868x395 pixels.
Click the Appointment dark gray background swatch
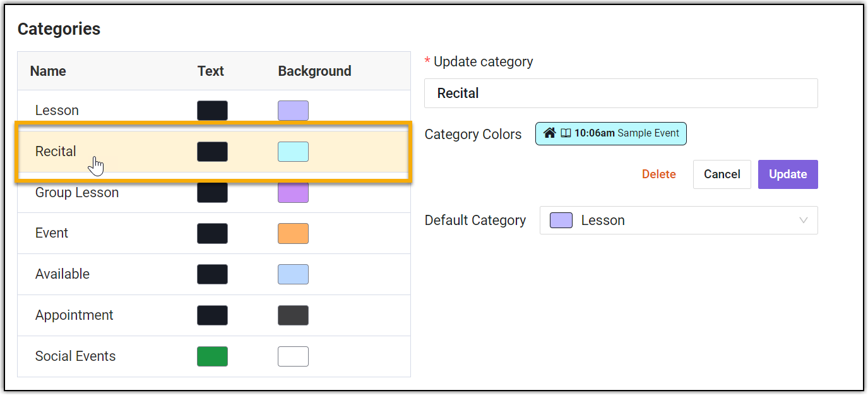click(x=293, y=315)
